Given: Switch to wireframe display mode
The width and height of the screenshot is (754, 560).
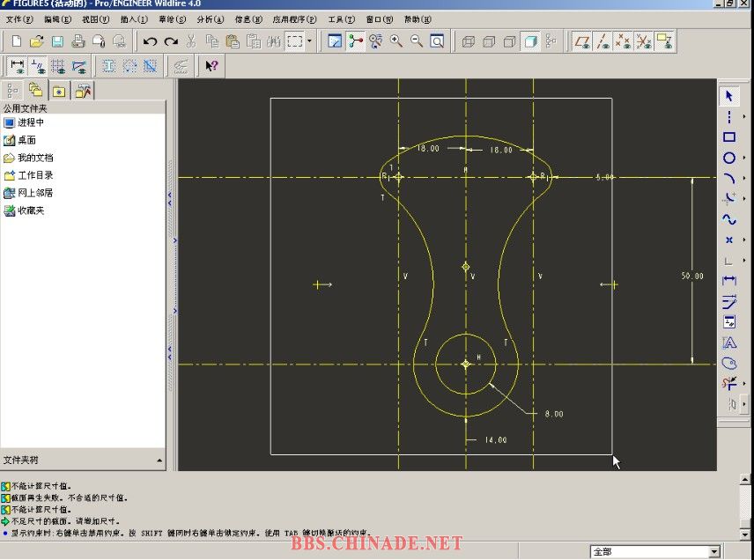Looking at the screenshot, I should [468, 41].
